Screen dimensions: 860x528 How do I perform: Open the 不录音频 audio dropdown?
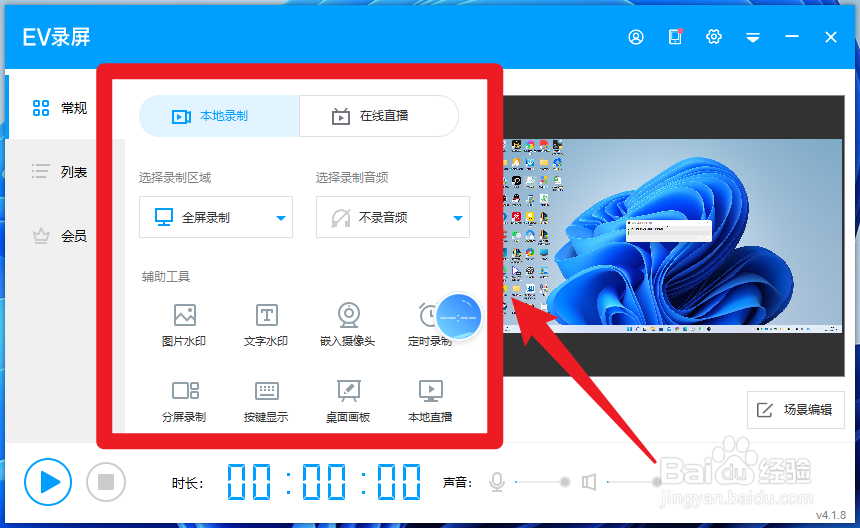(393, 217)
